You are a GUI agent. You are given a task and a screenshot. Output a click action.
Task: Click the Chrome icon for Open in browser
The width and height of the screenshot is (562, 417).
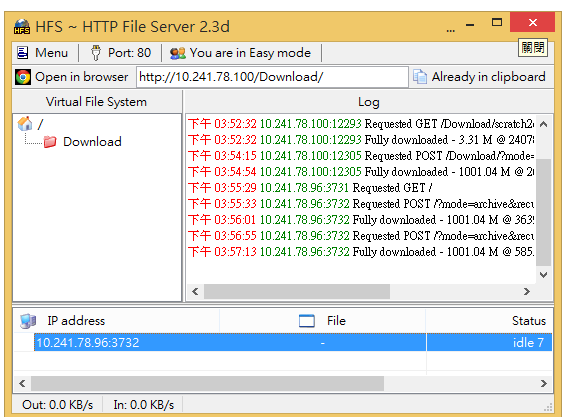23,77
